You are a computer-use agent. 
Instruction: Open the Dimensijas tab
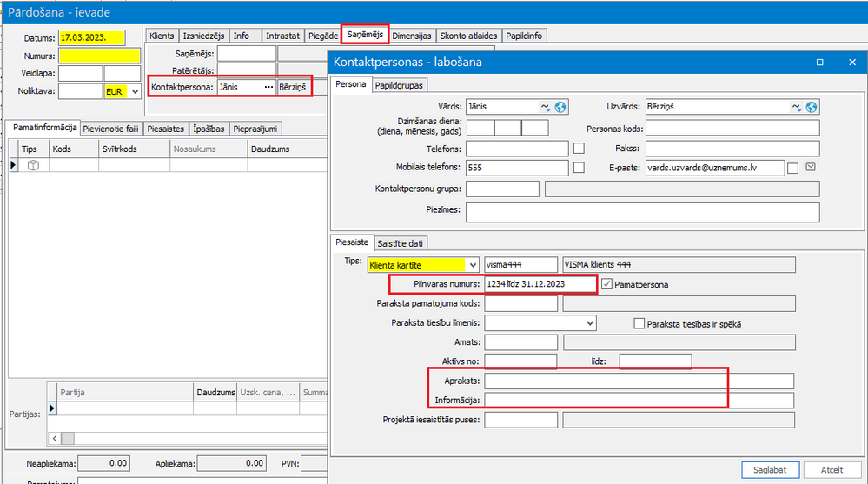(411, 36)
